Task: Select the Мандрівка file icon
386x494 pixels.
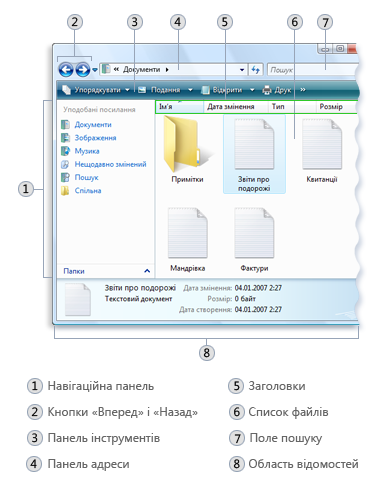Action: tap(187, 233)
